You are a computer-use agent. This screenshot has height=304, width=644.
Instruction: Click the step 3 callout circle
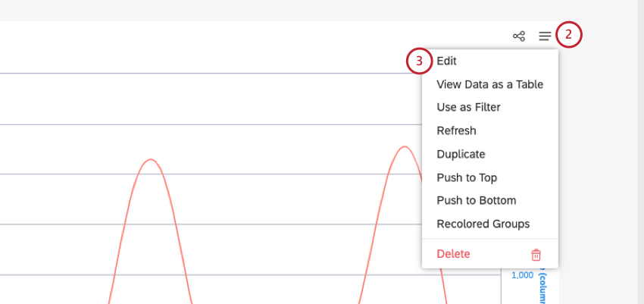[419, 61]
